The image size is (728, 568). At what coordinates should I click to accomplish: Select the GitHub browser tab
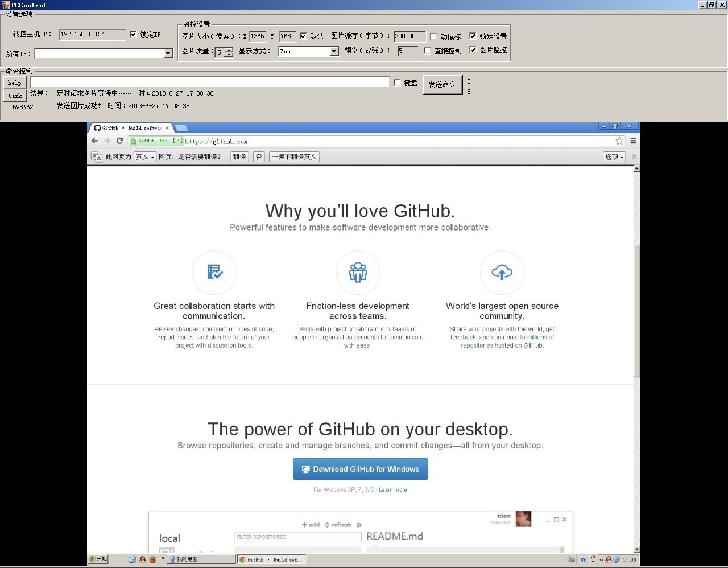[132, 128]
